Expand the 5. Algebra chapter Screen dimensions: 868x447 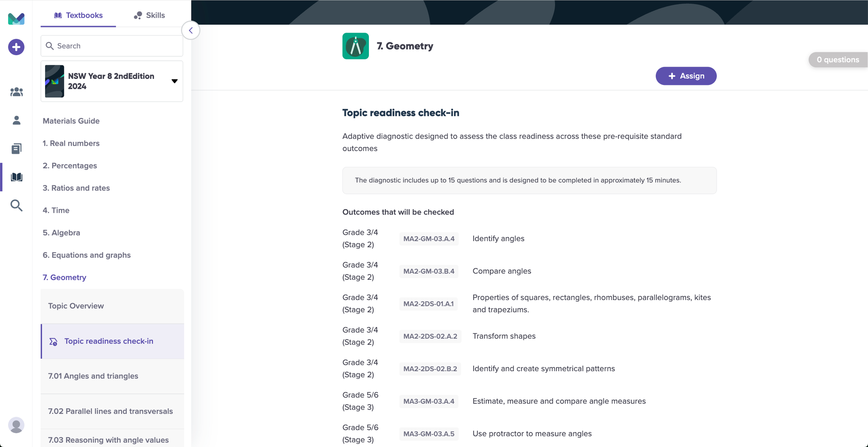point(61,233)
